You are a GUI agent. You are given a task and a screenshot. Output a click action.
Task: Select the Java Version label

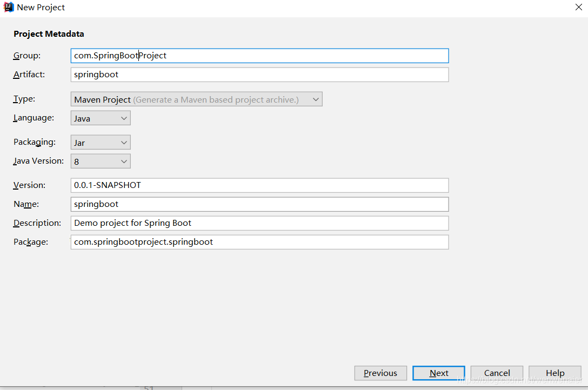coord(38,161)
